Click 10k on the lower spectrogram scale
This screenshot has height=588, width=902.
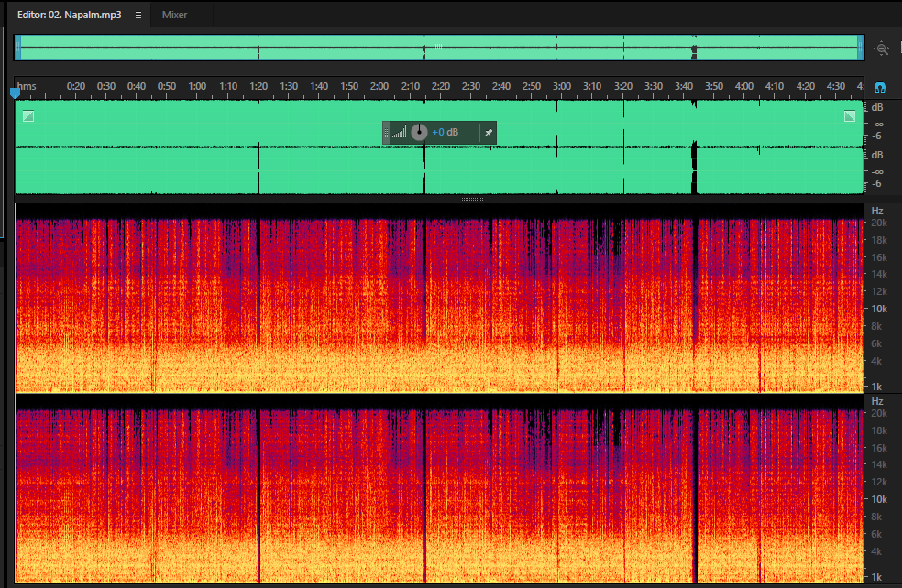(x=879, y=499)
